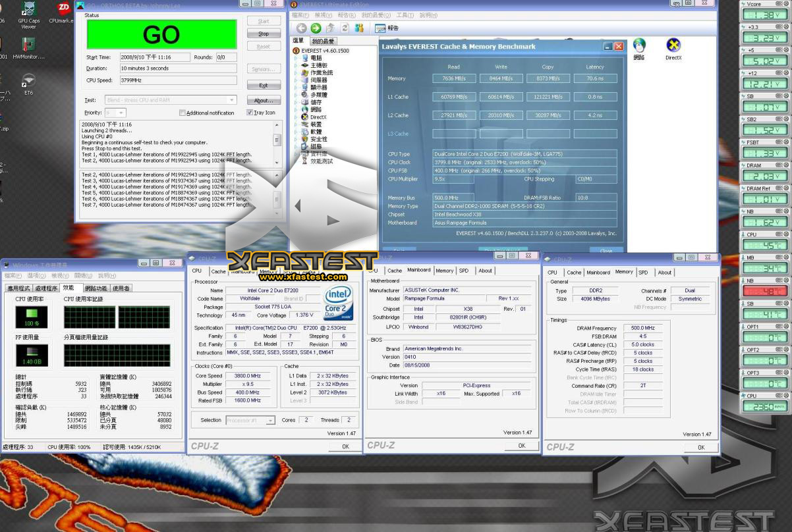Click the Core Speed 3800.0 MHz value
Viewport: 792px width, 532px height.
tap(247, 376)
